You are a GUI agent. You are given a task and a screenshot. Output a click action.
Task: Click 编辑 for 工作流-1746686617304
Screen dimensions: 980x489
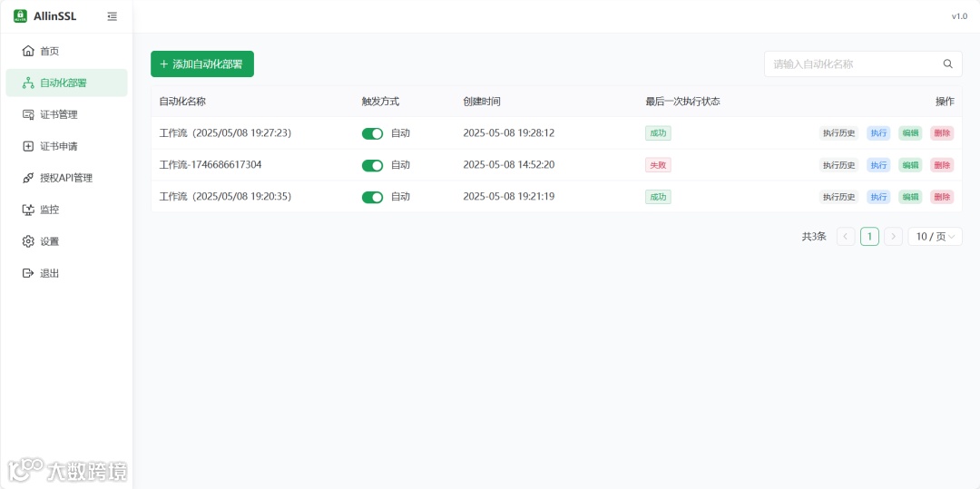coord(911,165)
